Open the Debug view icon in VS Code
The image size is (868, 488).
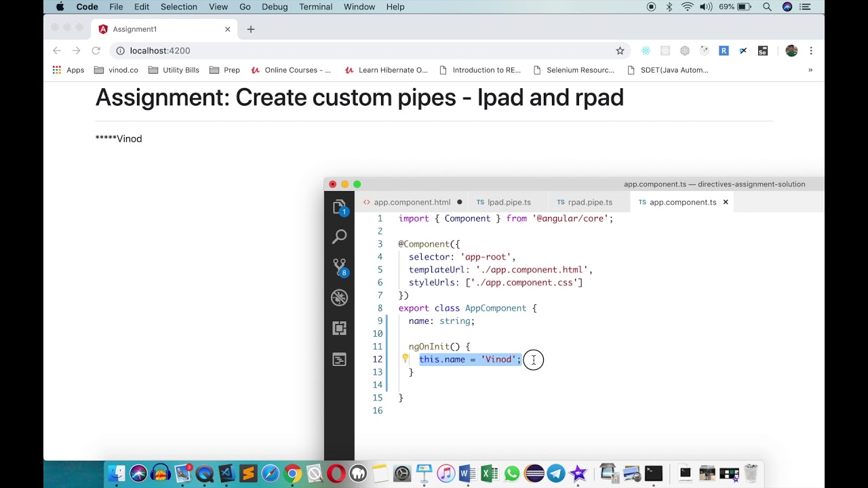(340, 298)
